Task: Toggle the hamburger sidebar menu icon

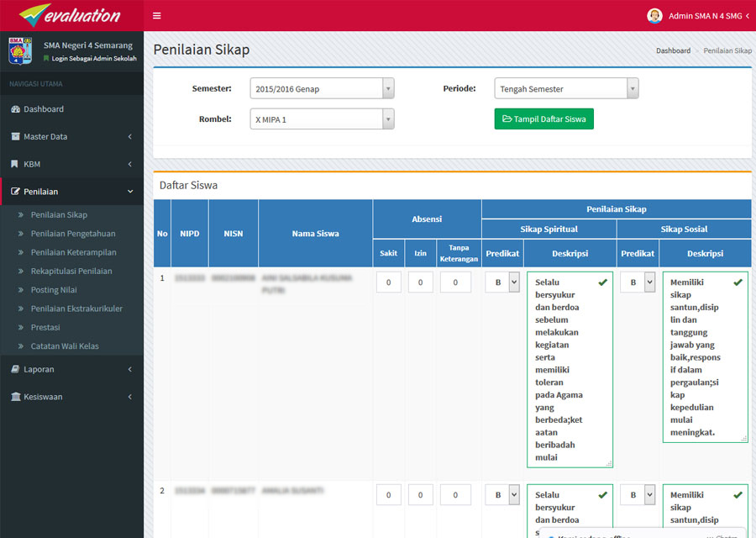Action: (x=157, y=16)
